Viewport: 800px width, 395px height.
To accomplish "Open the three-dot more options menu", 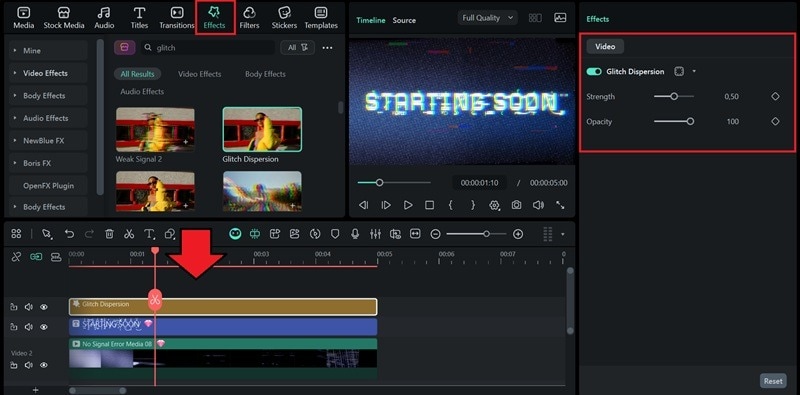I will tap(328, 47).
